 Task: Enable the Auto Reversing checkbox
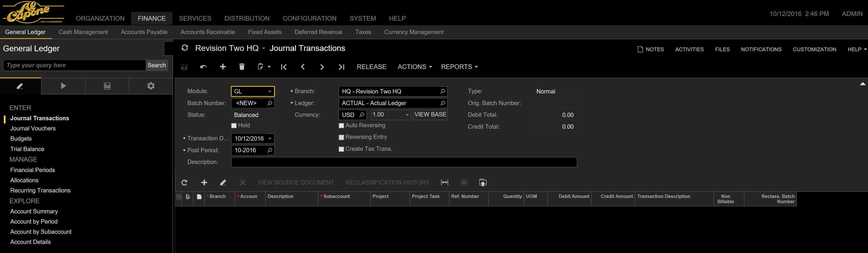341,126
